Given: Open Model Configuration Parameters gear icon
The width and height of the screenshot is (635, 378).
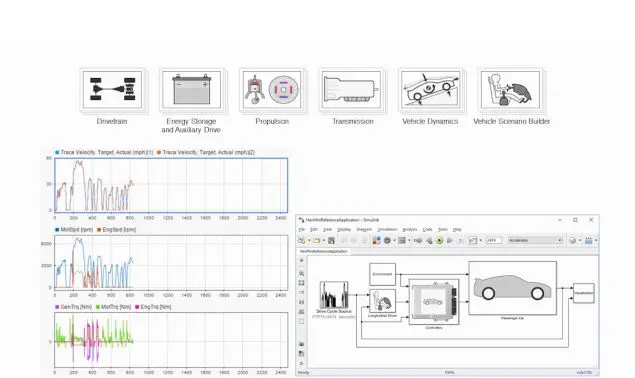Looking at the screenshot, I should pyautogui.click(x=387, y=240).
